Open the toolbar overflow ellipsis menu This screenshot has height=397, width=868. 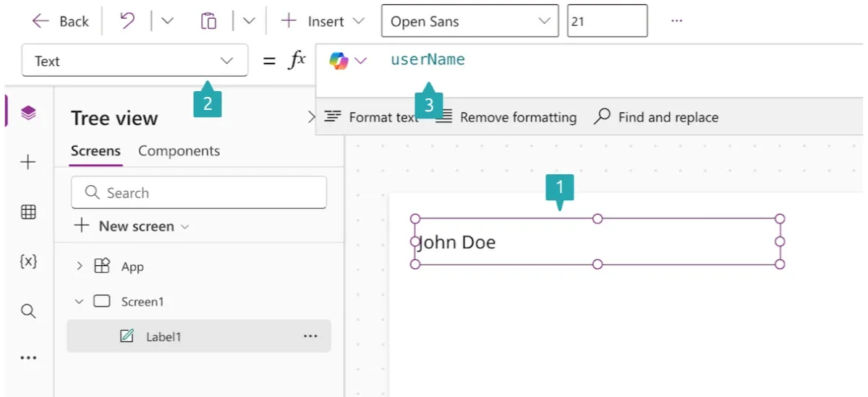[x=676, y=21]
